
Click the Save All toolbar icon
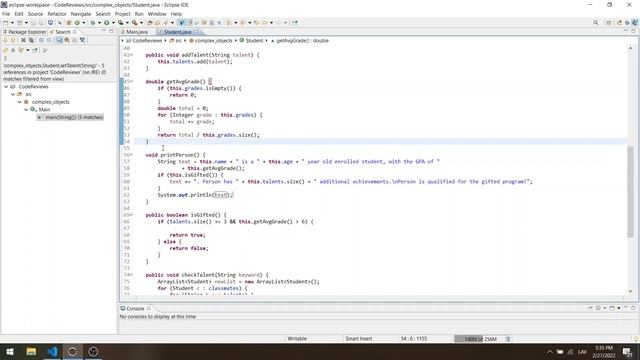tap(41, 23)
